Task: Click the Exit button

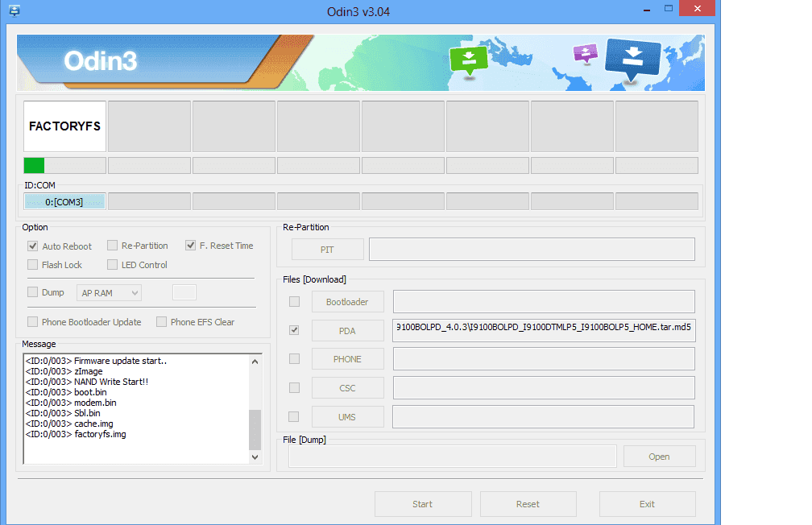Action: (648, 504)
